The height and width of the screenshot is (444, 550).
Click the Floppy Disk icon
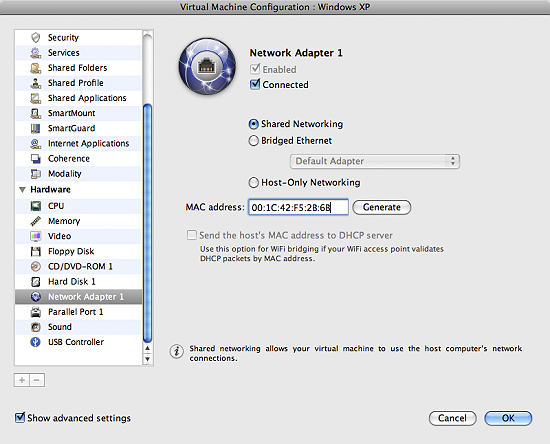[x=35, y=251]
